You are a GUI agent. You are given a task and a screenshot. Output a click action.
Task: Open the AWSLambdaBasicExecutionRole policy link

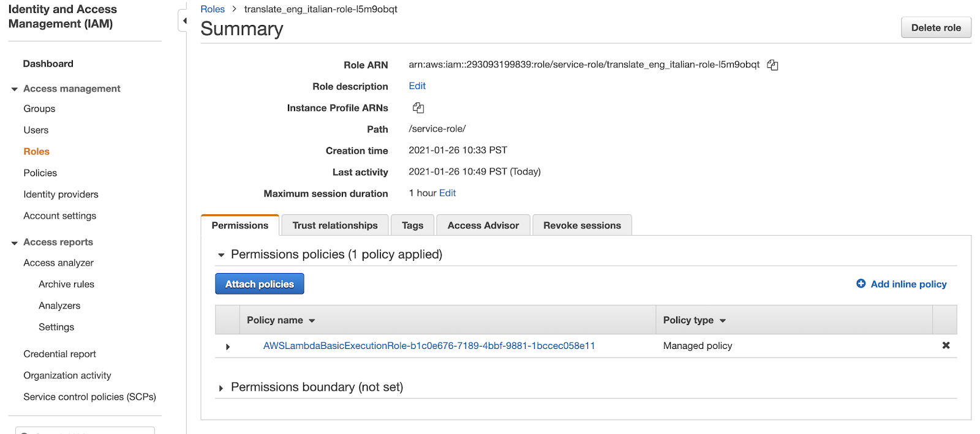pyautogui.click(x=429, y=346)
